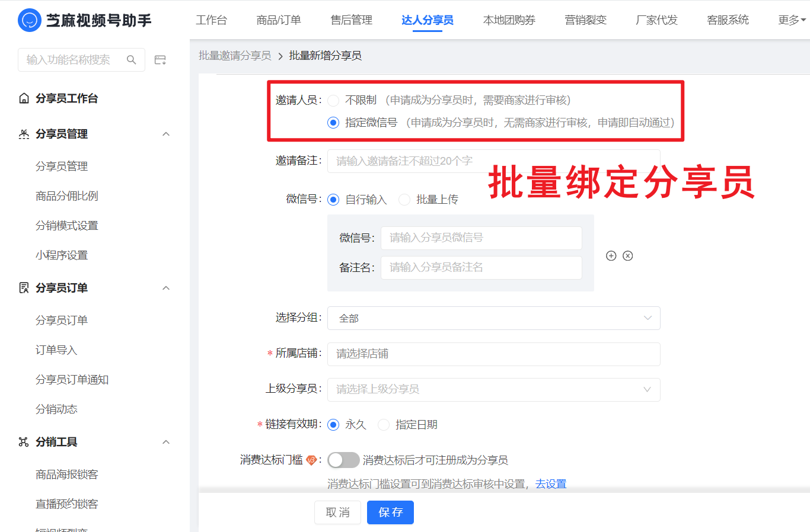Open the 选择分组 dropdown

[x=494, y=318]
